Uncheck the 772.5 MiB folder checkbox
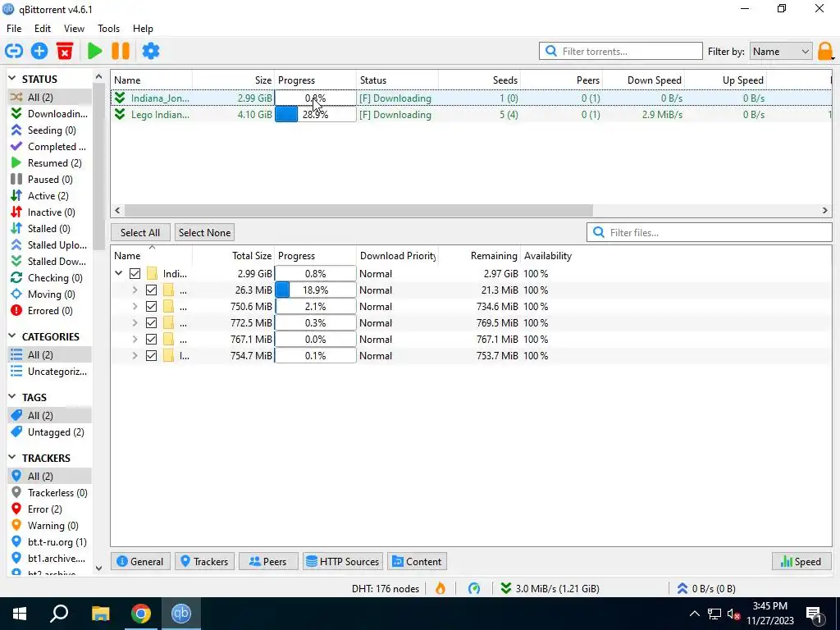 (x=152, y=323)
